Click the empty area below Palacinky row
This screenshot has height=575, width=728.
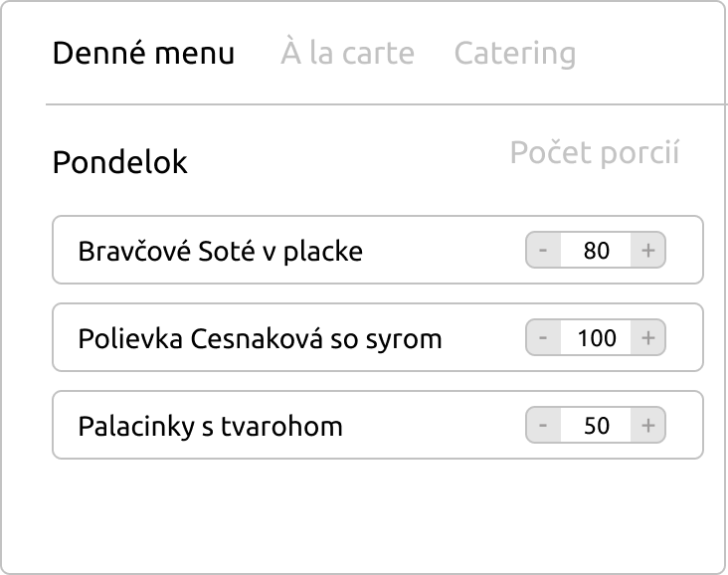378,512
